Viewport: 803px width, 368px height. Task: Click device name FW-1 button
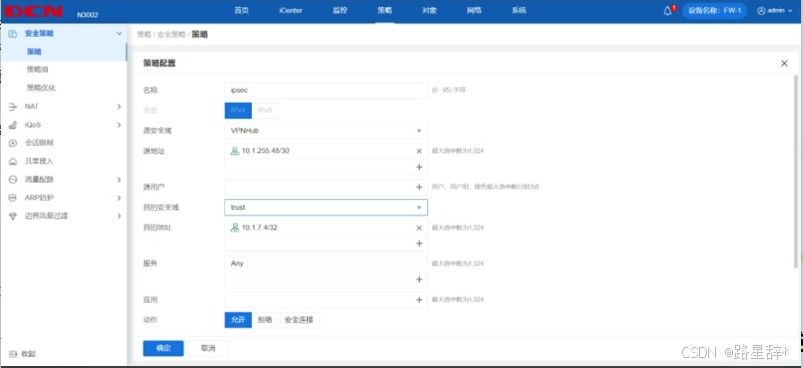[x=714, y=11]
